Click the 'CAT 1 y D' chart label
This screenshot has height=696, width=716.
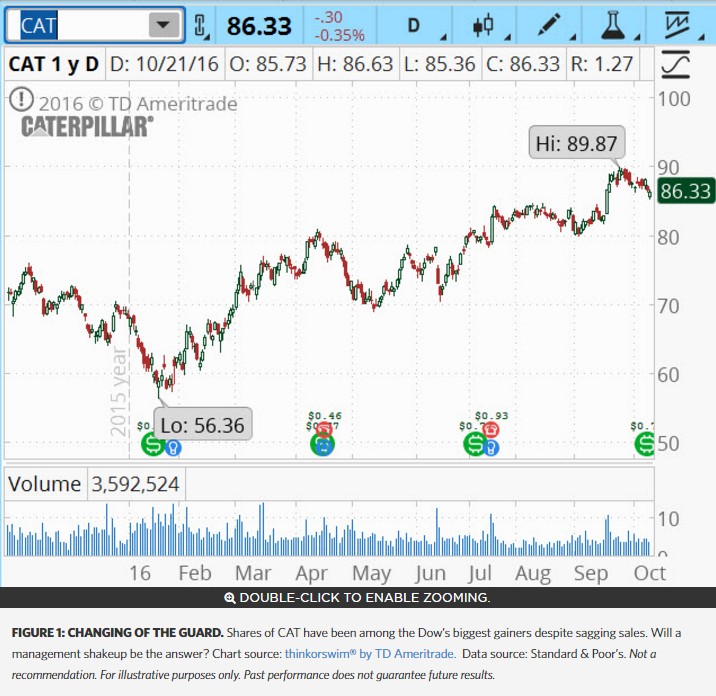click(x=53, y=64)
